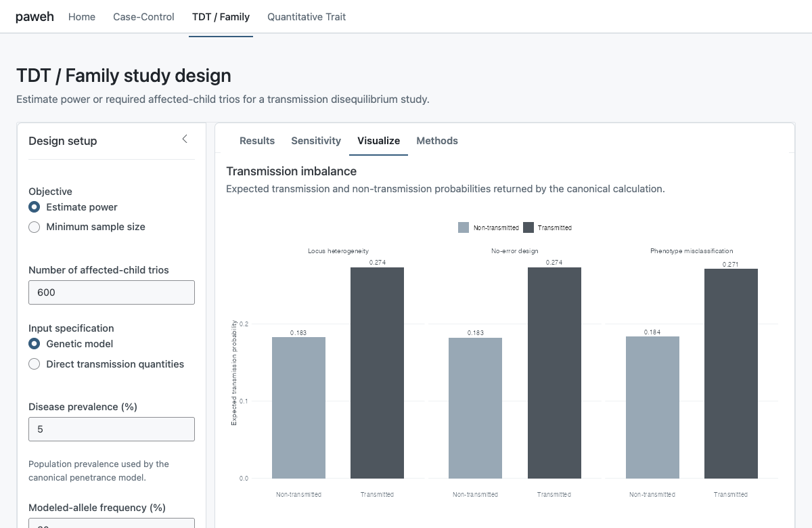The height and width of the screenshot is (528, 812).
Task: Navigate to Quantitative Trait page
Action: pyautogui.click(x=307, y=17)
